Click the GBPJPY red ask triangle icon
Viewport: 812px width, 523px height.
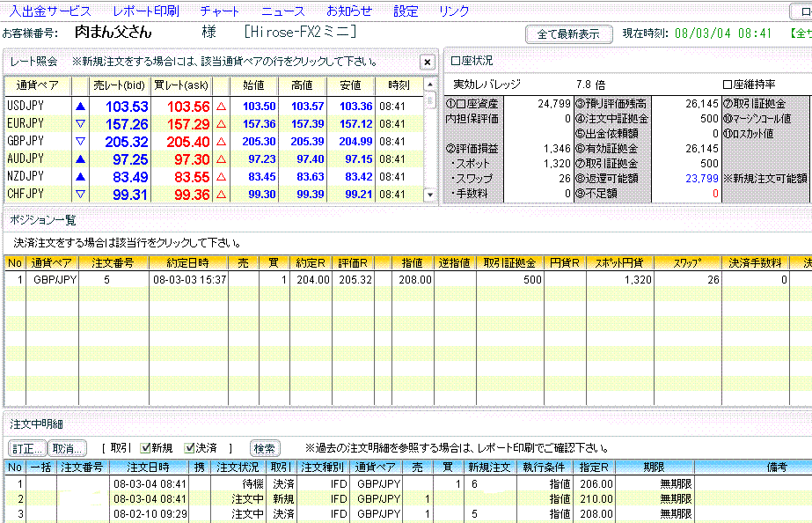pyautogui.click(x=221, y=142)
